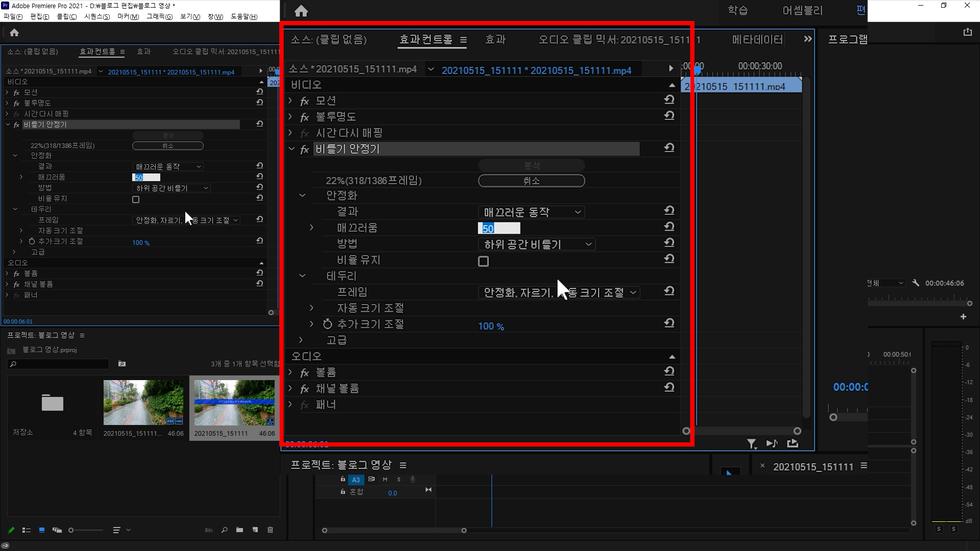Open the 어셈블리 workspace

(802, 10)
